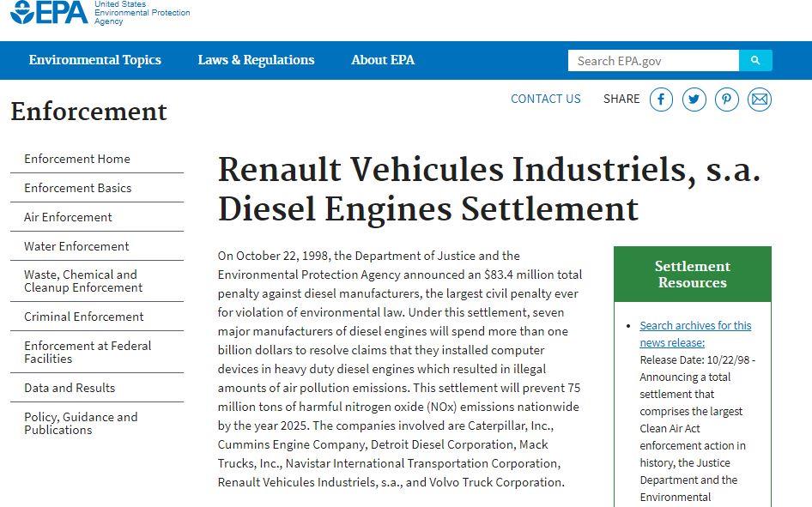Click the search magnifier button

coord(755,61)
